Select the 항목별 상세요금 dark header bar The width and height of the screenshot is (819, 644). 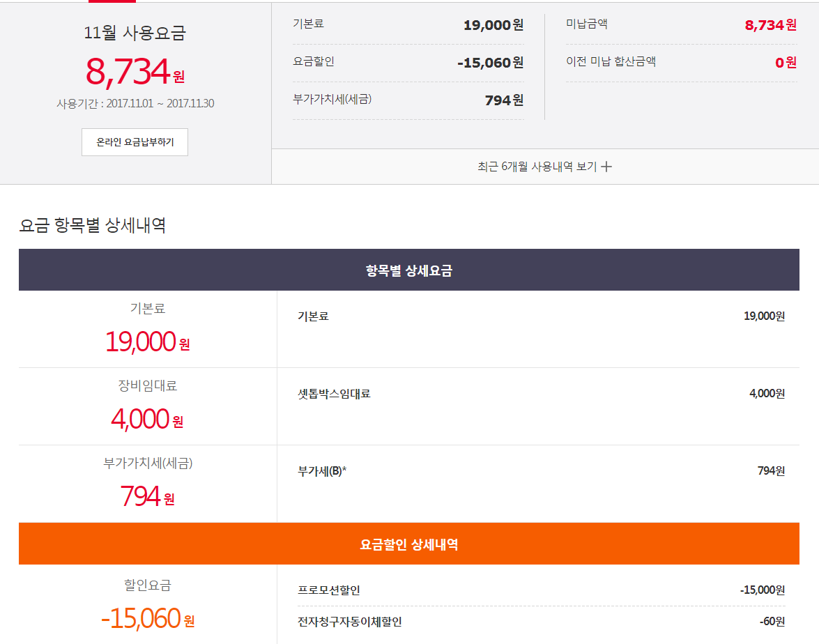click(408, 270)
